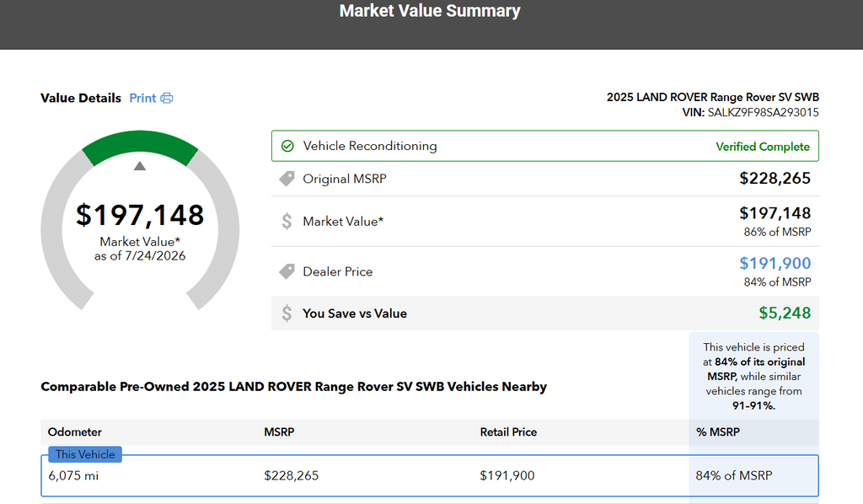The height and width of the screenshot is (504, 863).
Task: Click the $197,148 market value in gauge
Action: tap(140, 215)
